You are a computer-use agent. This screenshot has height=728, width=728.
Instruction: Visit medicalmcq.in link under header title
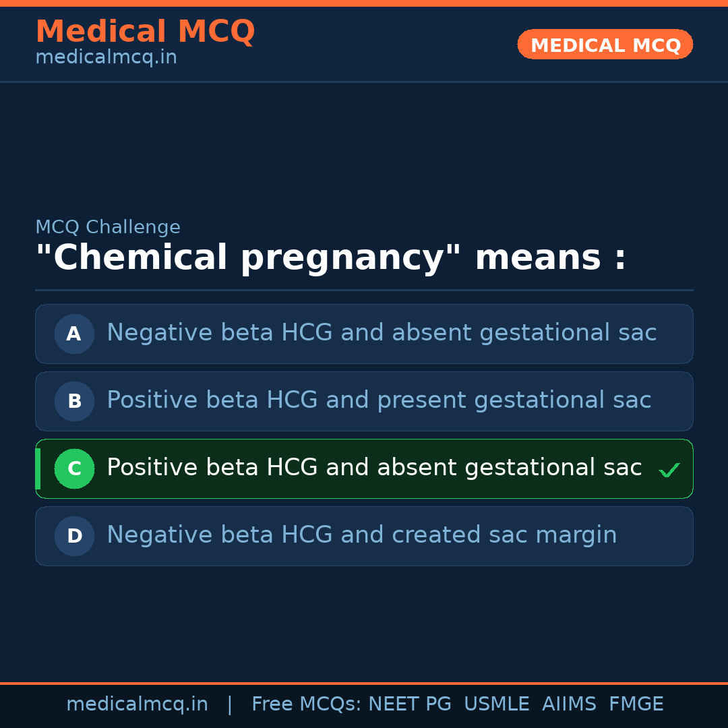pyautogui.click(x=106, y=58)
